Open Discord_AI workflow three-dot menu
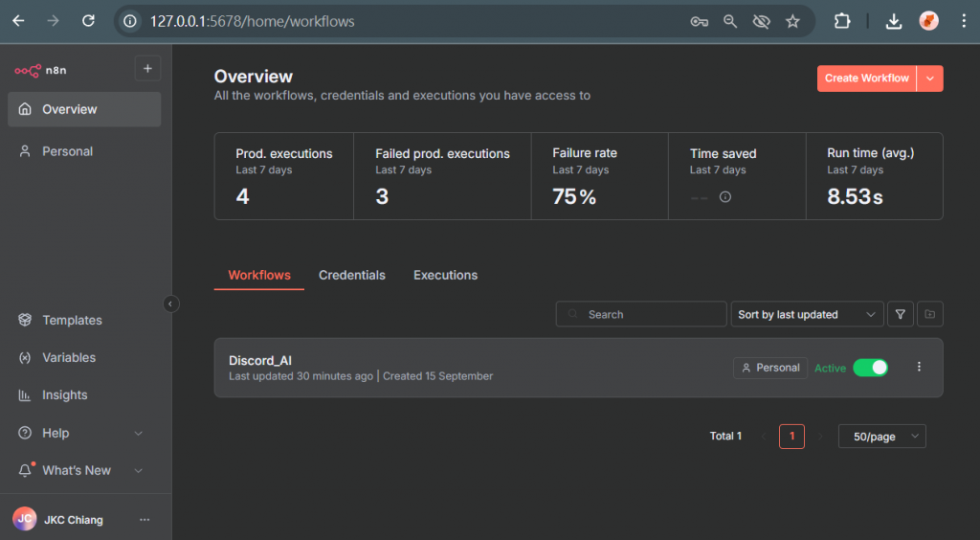Screen dimensions: 980x540 pyautogui.click(x=920, y=367)
